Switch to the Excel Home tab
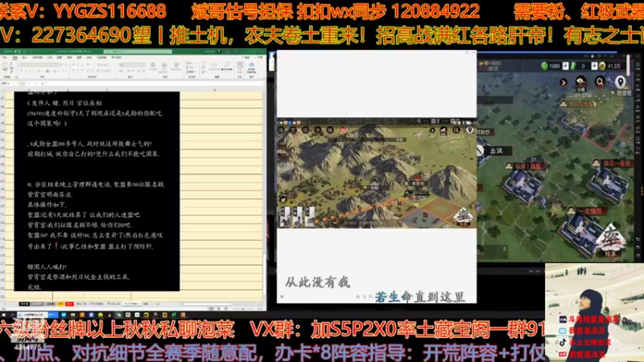This screenshot has height=362, width=644. (x=14, y=57)
